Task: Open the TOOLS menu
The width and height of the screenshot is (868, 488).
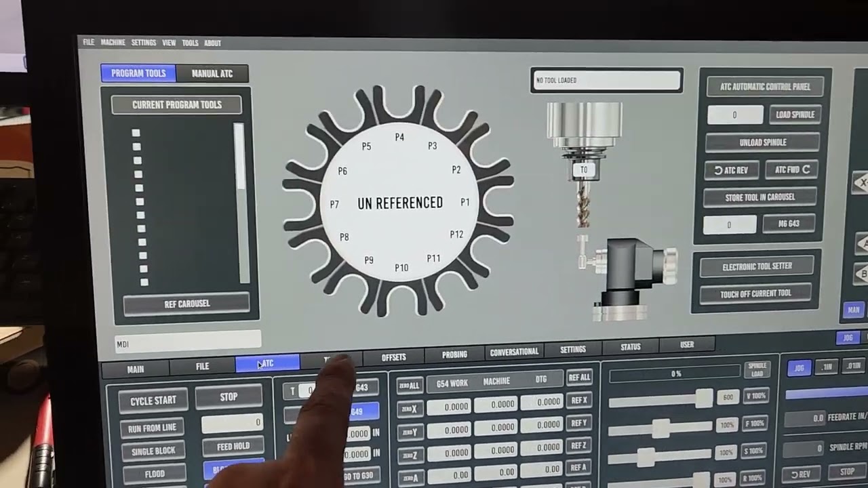Action: (x=190, y=43)
